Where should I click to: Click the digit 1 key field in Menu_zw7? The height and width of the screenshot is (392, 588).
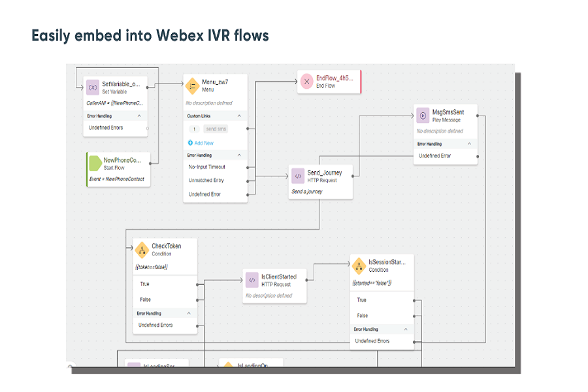(194, 129)
